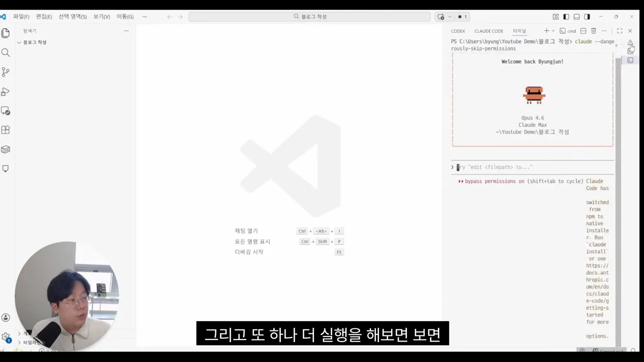Click the Copilot chat icon in title bar
Screen dimensions: 644x362
(x=441, y=17)
